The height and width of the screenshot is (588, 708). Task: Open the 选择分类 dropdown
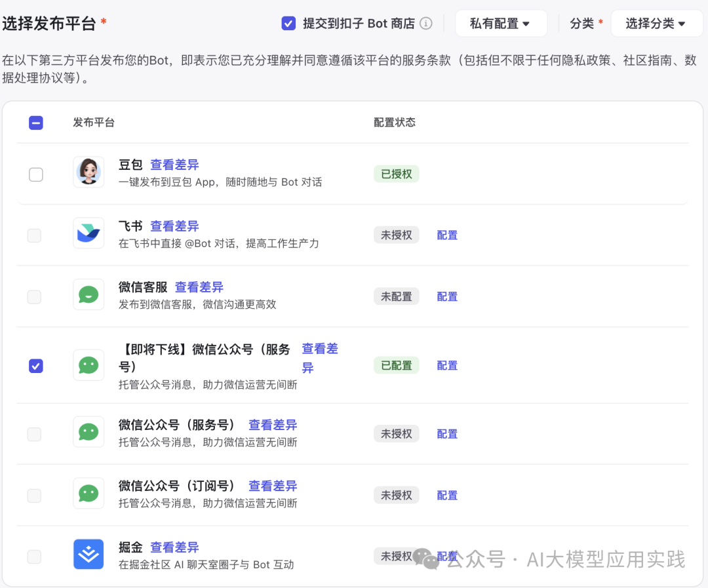pyautogui.click(x=655, y=24)
